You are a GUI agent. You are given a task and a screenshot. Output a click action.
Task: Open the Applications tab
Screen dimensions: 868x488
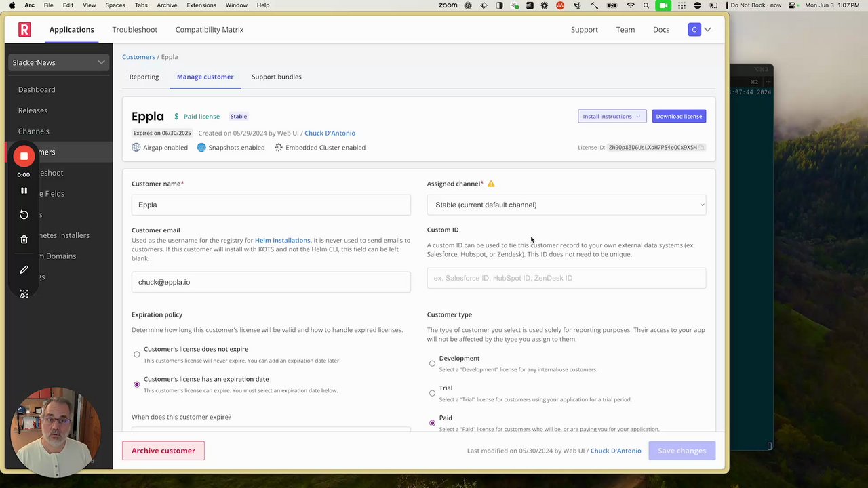pyautogui.click(x=71, y=29)
